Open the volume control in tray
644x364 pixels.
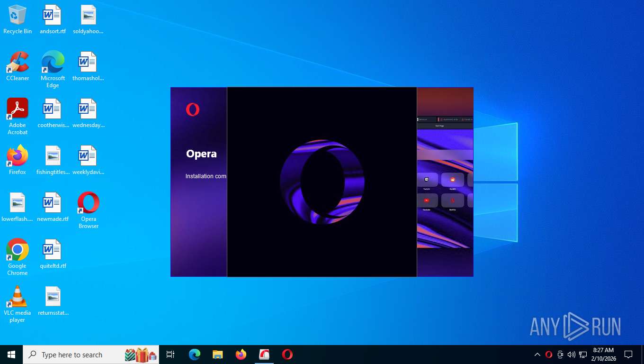[571, 355]
